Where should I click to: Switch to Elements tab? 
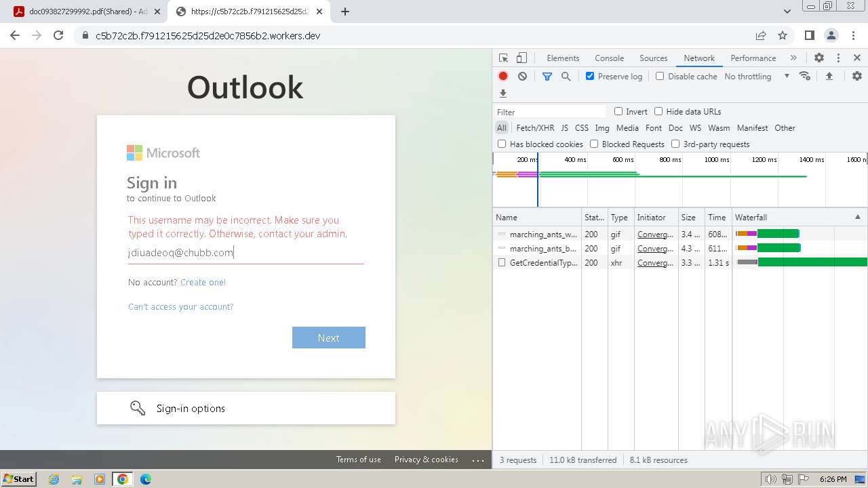(563, 58)
